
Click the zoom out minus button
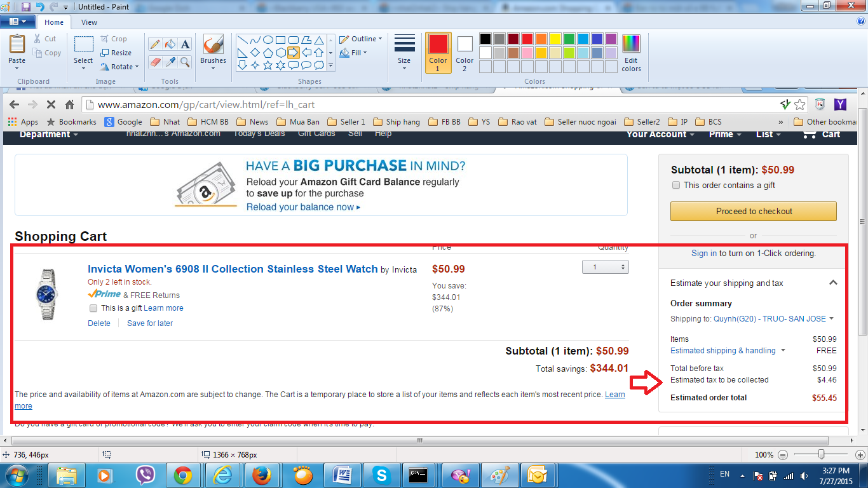[783, 455]
